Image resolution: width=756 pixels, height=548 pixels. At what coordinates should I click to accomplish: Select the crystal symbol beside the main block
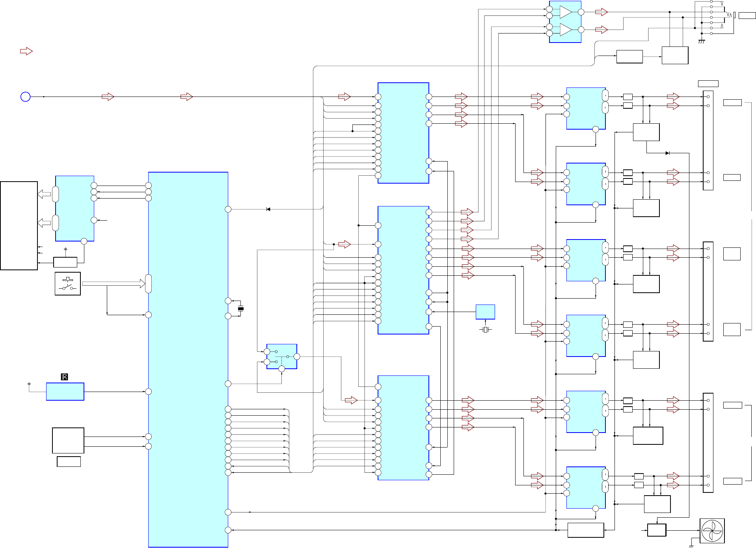[x=241, y=308]
